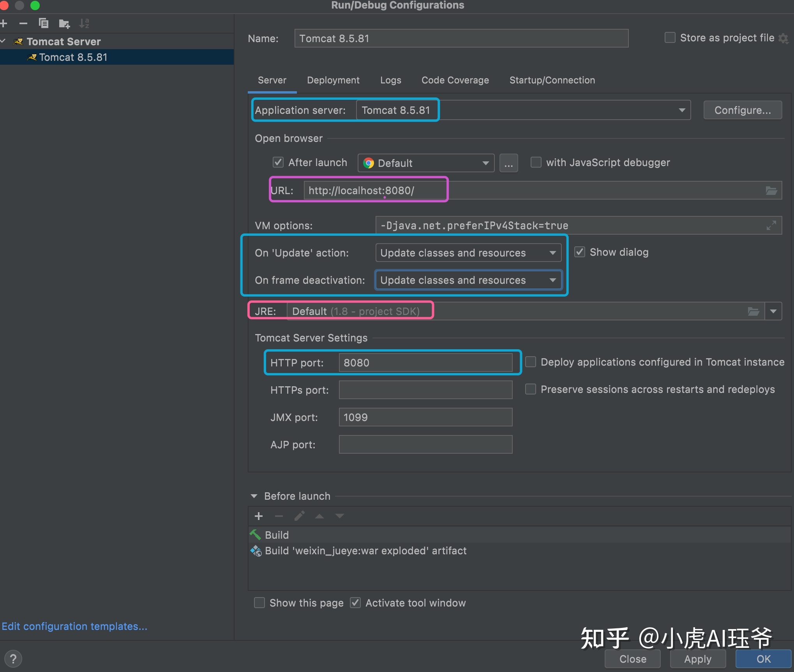Select the Build task row

520,535
